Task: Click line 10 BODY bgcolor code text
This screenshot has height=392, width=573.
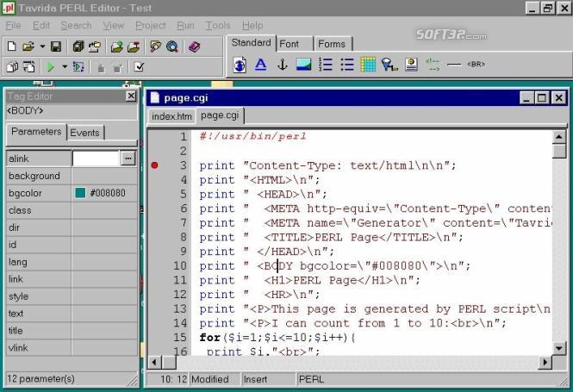Action: click(334, 266)
